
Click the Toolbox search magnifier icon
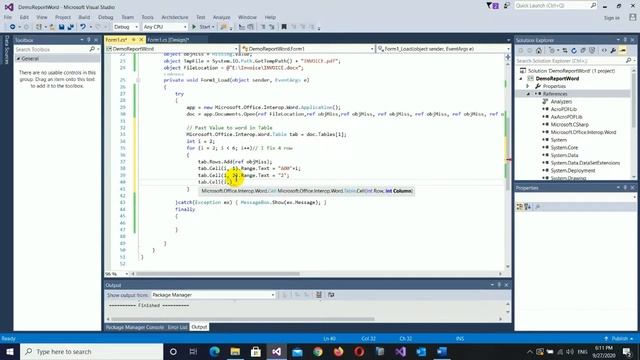coord(92,49)
